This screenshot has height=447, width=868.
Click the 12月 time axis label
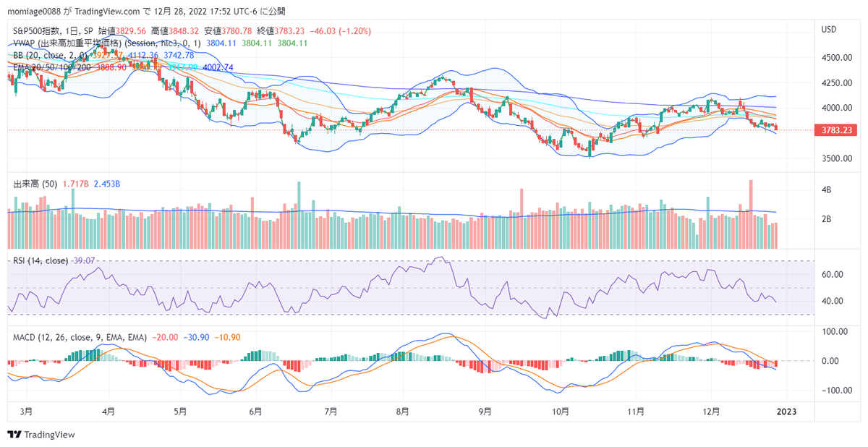click(712, 411)
